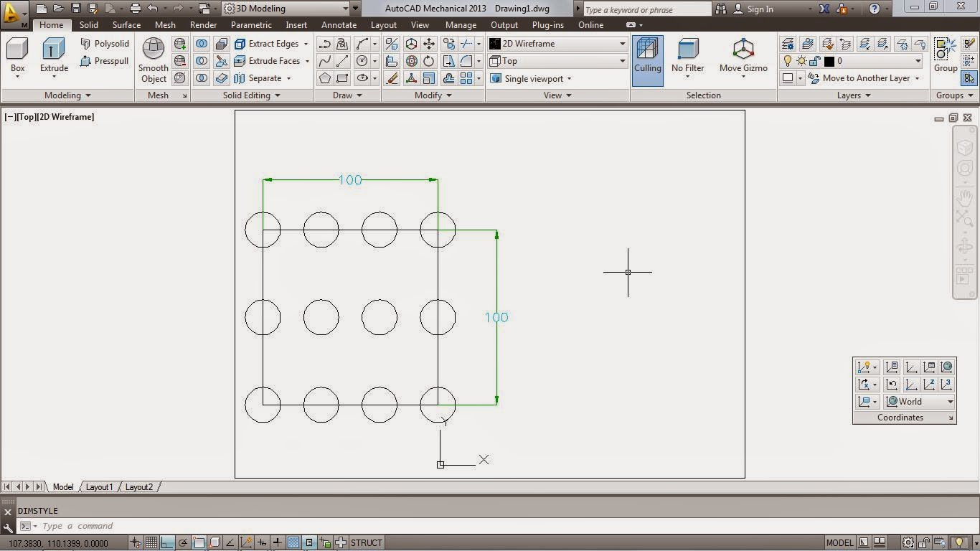Viewport: 980px width, 551px height.
Task: Switch to the Layout1 tab
Action: point(99,487)
